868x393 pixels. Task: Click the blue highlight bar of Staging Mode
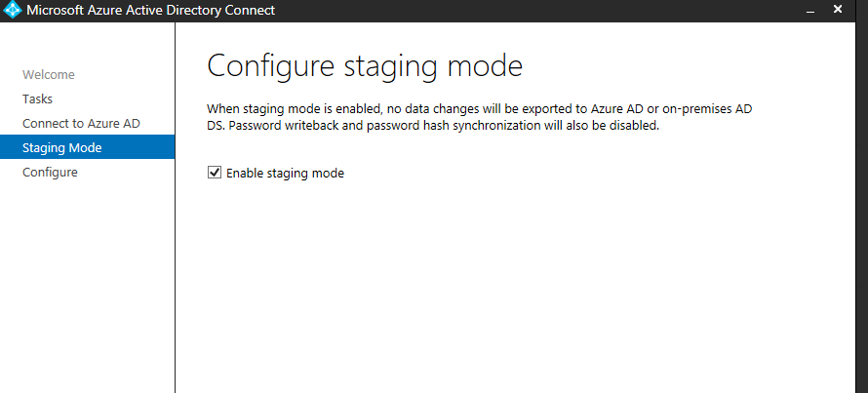pos(87,146)
